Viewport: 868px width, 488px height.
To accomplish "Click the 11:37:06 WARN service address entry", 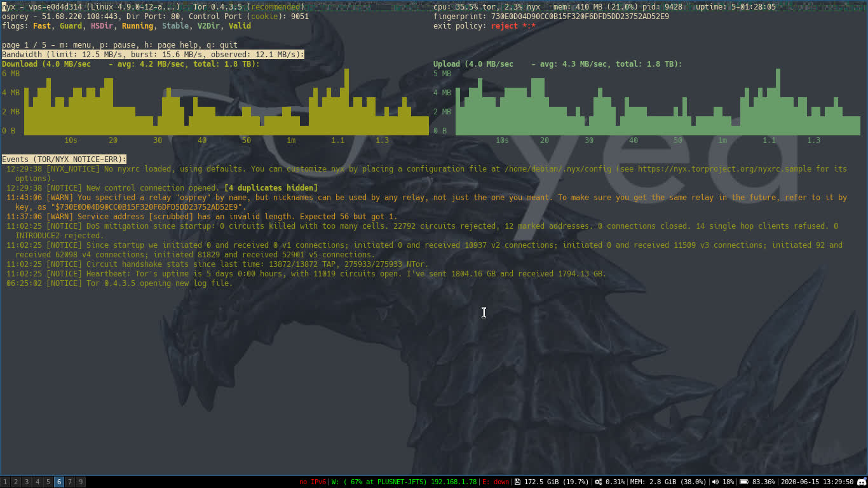I will 202,217.
